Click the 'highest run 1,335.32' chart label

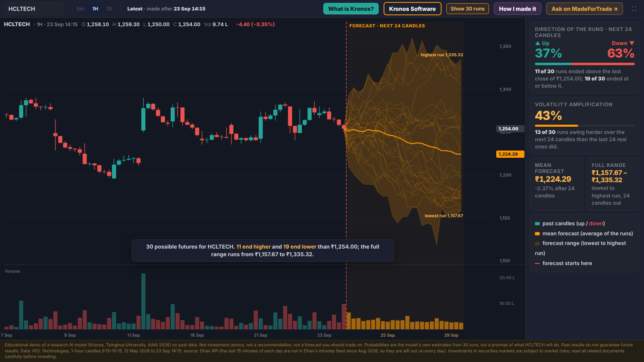pyautogui.click(x=442, y=55)
